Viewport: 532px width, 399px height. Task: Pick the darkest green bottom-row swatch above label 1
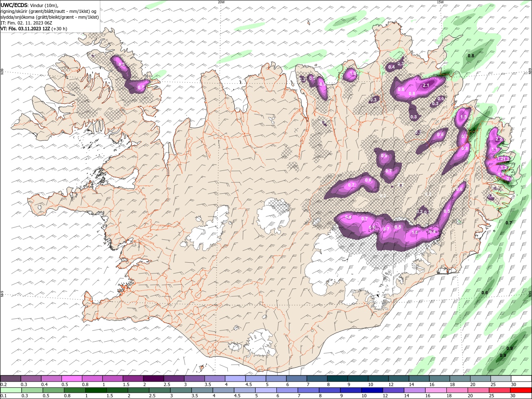[x=96, y=390]
